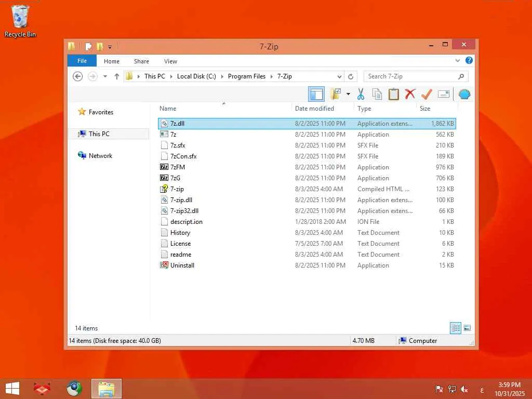
Task: Open the folder options dropdown arrow
Action: (348, 94)
